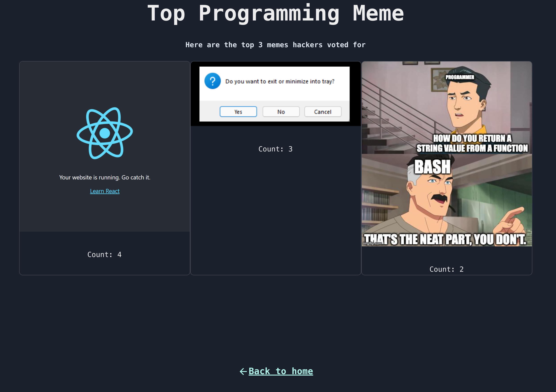Click the 'Your website is running' text
The image size is (556, 392).
click(105, 177)
